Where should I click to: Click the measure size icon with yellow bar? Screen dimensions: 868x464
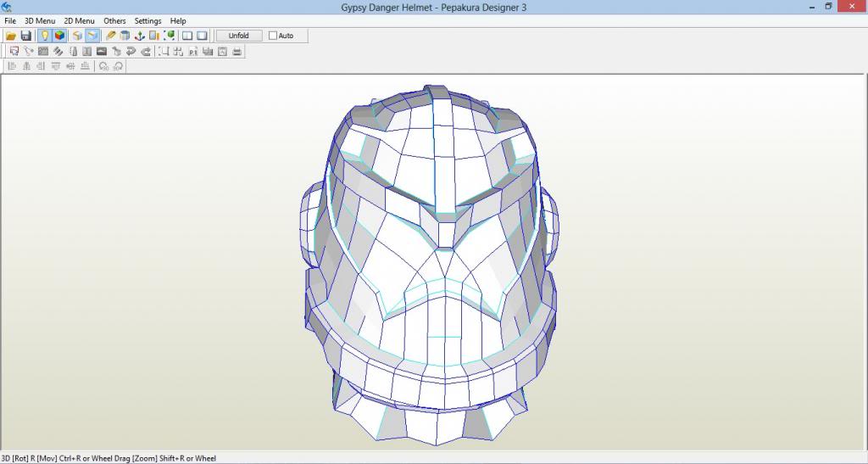coord(154,36)
